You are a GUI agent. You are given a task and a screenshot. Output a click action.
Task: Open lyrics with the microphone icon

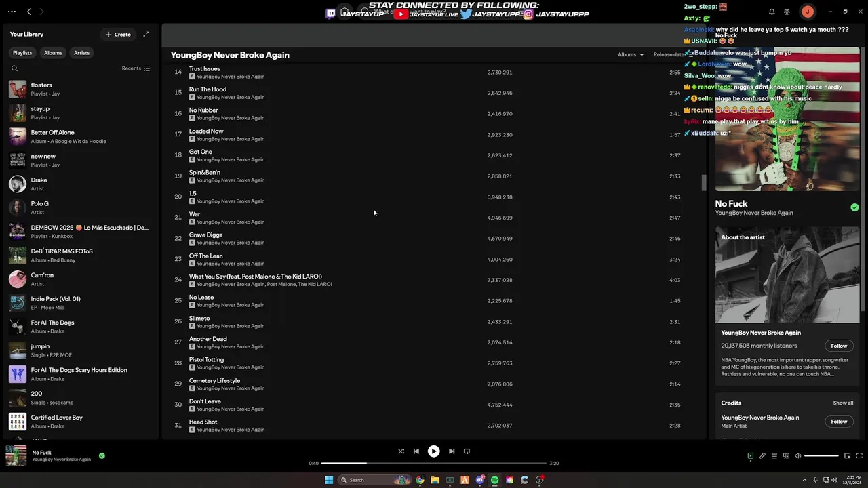(762, 456)
